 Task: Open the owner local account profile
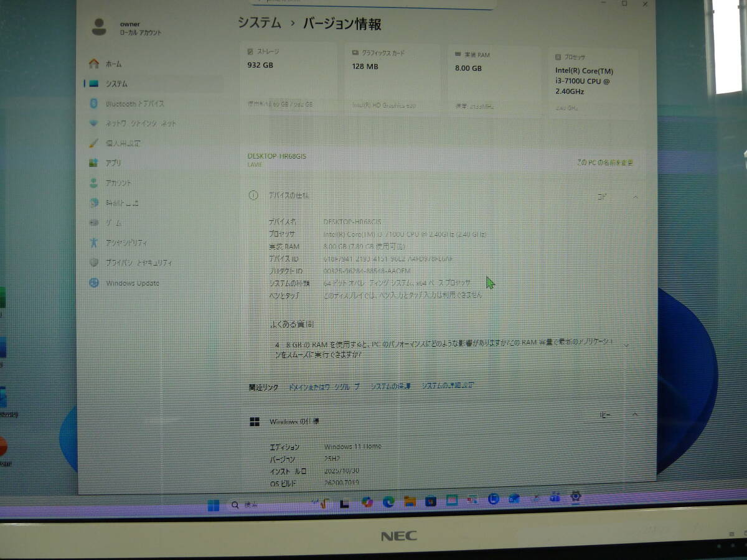(x=127, y=27)
